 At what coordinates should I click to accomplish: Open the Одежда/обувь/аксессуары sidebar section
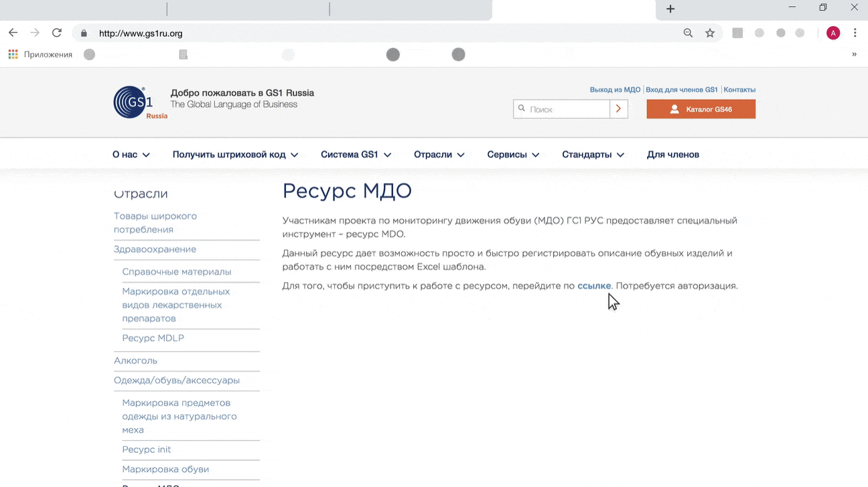point(177,380)
